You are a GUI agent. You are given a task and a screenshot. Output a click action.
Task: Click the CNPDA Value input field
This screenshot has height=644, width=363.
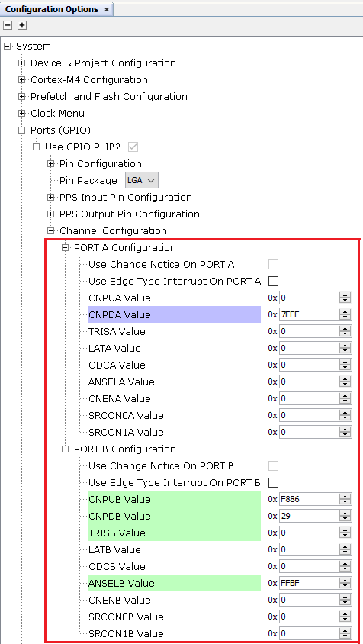309,315
